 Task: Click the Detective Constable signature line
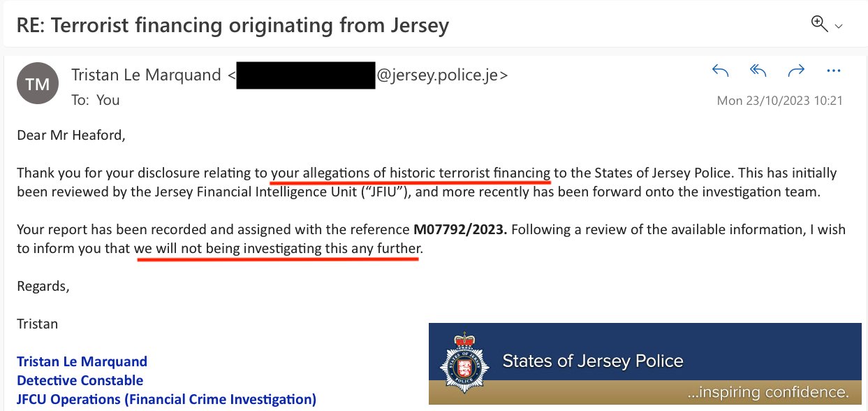80,380
